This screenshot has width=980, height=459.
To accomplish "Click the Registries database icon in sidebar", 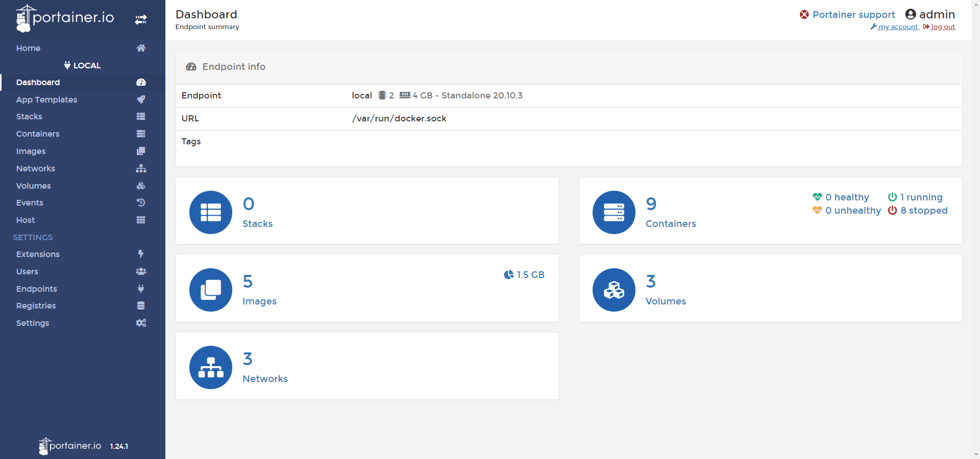I will tap(141, 306).
